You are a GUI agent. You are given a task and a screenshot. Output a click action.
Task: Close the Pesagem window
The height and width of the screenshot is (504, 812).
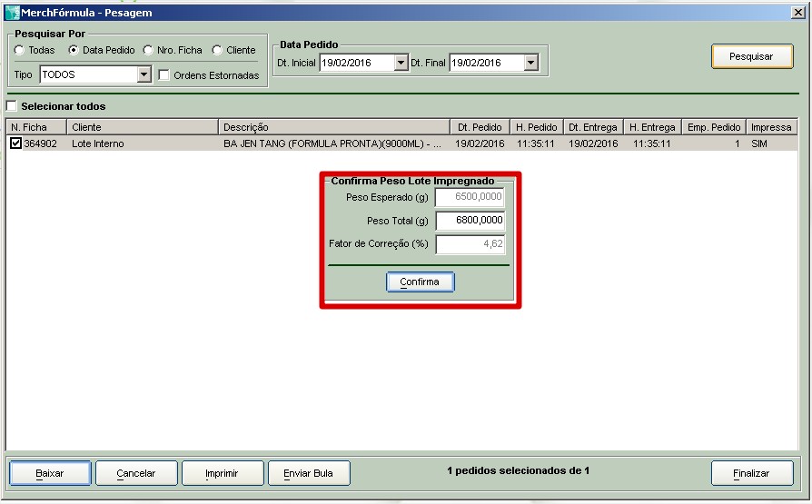pyautogui.click(x=797, y=13)
